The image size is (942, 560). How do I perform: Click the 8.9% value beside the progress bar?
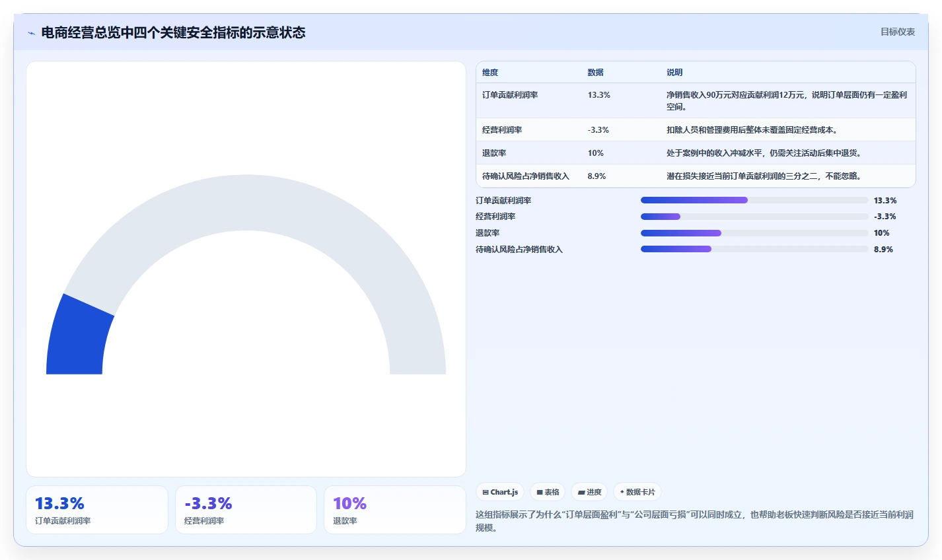(883, 250)
